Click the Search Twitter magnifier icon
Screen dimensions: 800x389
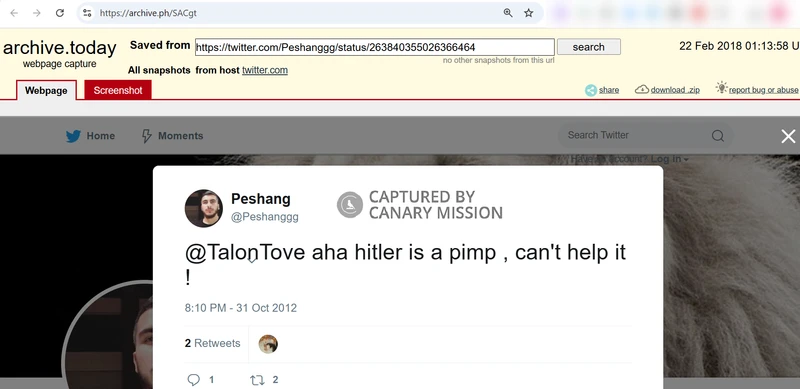[718, 136]
